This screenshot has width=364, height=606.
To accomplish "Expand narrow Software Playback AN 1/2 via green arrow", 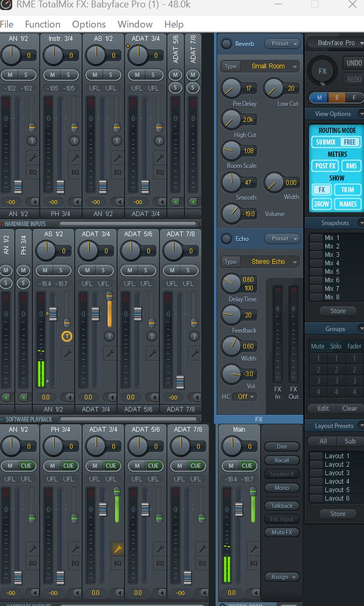I will 5,397.
